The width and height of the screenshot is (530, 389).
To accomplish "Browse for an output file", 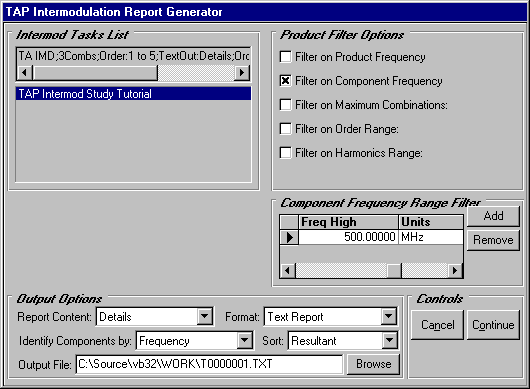I will coord(374,364).
